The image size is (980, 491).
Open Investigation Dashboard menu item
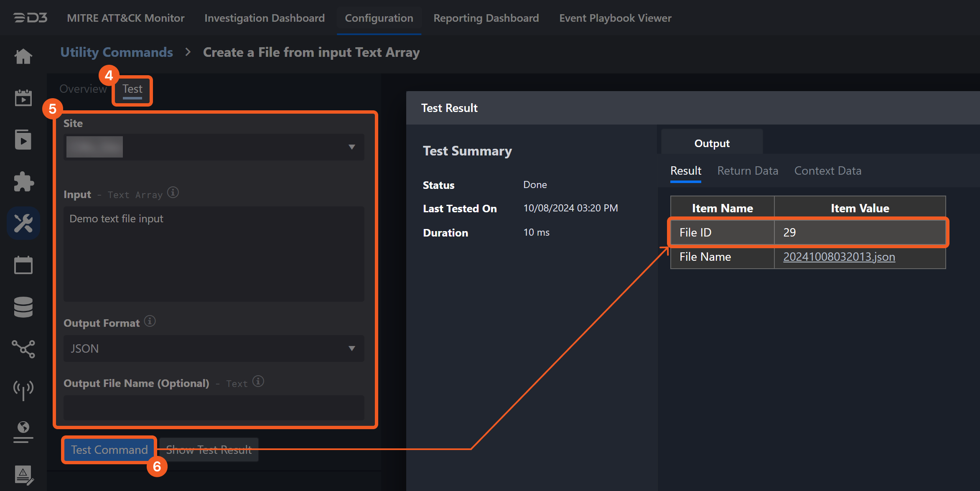pyautogui.click(x=264, y=18)
